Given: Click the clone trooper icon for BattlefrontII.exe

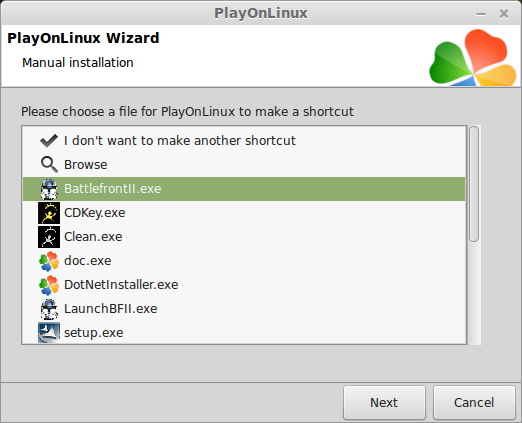Looking at the screenshot, I should pyautogui.click(x=49, y=189).
